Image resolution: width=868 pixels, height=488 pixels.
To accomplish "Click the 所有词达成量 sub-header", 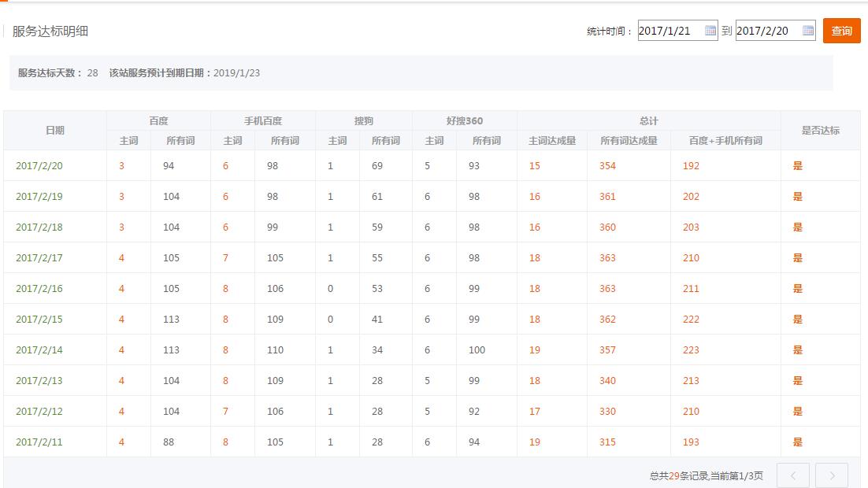I will (629, 141).
